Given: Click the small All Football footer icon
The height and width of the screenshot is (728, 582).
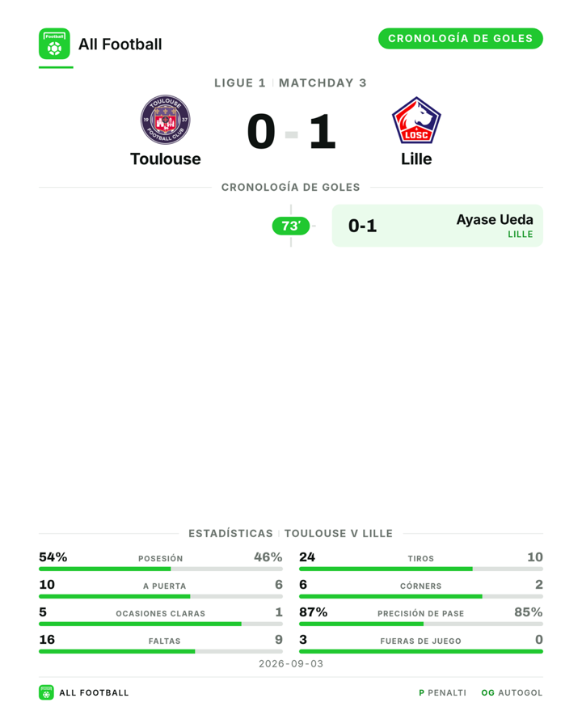Looking at the screenshot, I should point(46,692).
